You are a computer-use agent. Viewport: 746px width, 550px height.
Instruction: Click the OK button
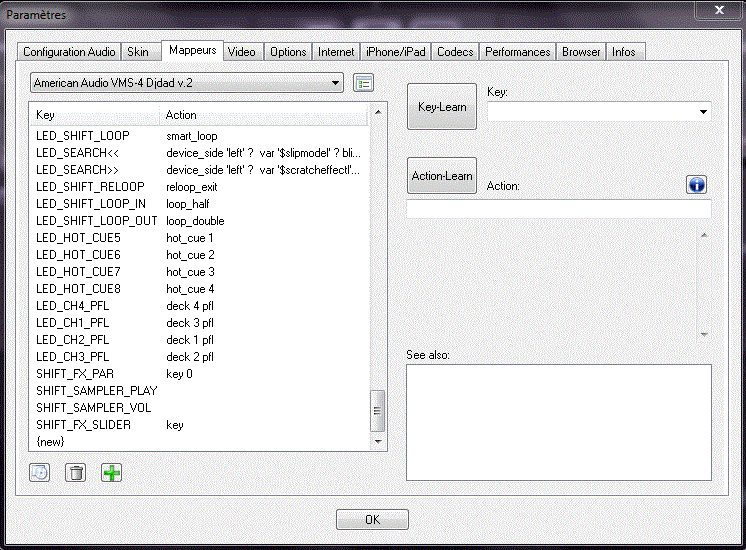[x=372, y=520]
